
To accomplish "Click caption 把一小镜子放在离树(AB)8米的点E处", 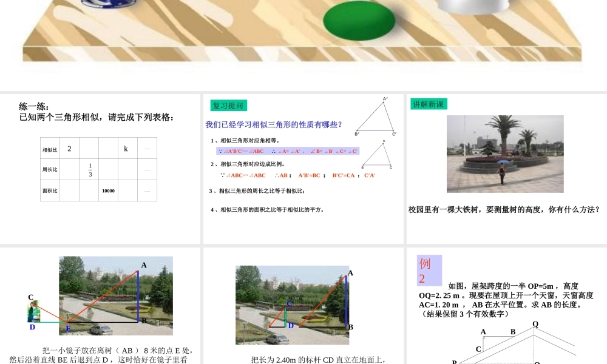I will [x=100, y=355].
